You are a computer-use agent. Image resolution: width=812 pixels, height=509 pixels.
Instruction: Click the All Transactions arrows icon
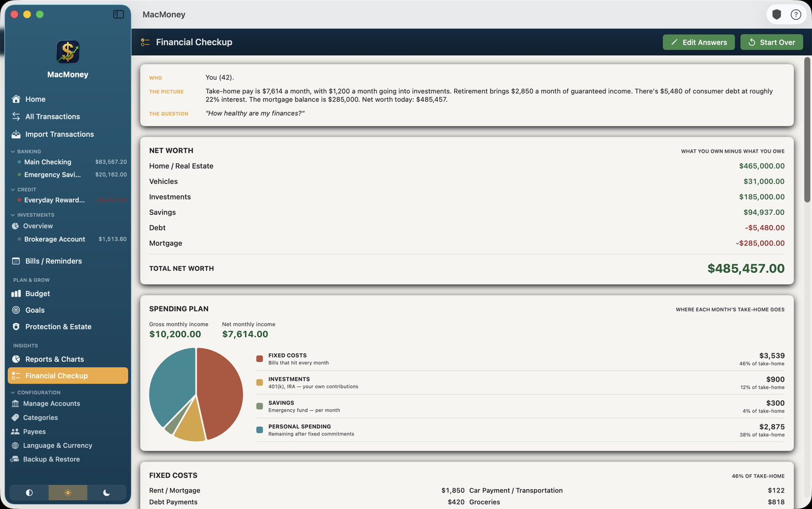16,116
